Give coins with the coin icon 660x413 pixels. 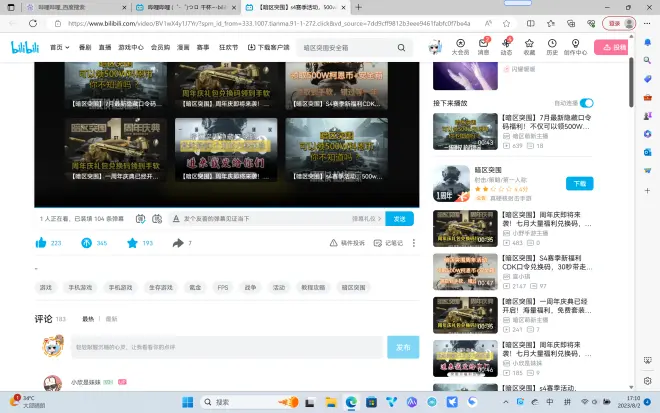pos(86,243)
